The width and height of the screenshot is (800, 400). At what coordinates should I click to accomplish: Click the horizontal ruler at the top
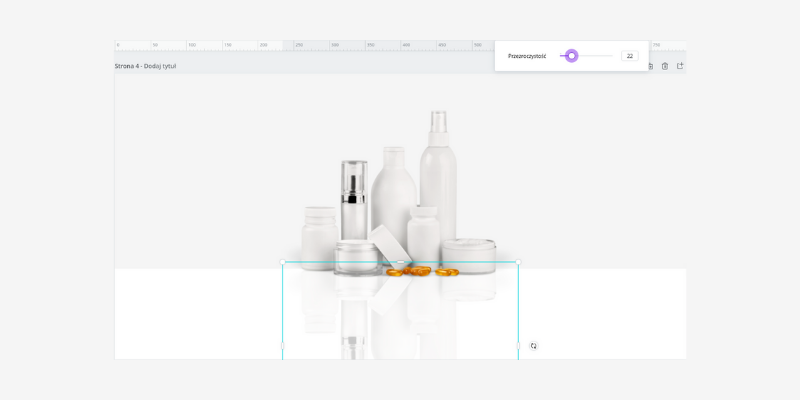305,45
